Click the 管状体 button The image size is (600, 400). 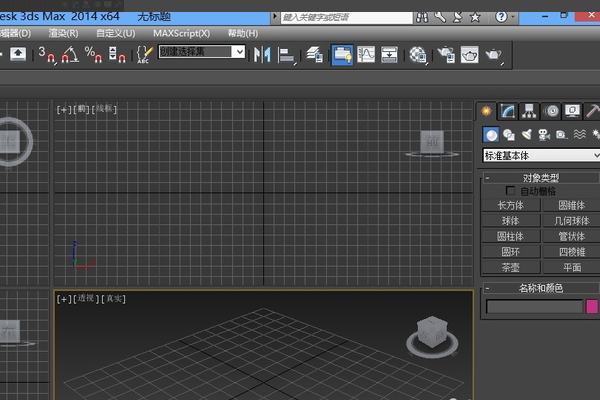(x=572, y=236)
